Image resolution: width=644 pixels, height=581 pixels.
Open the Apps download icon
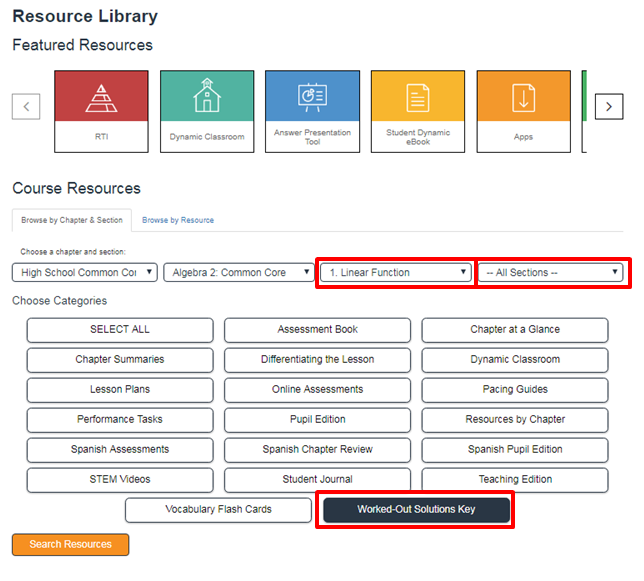point(523,98)
